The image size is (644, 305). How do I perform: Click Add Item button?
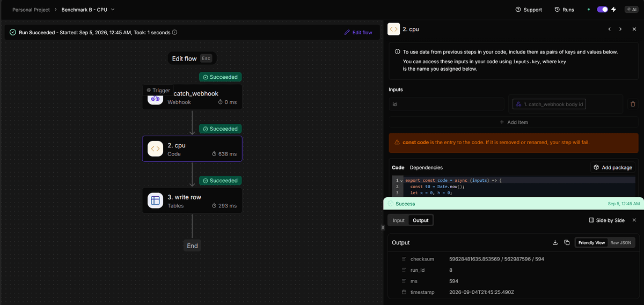coord(514,122)
